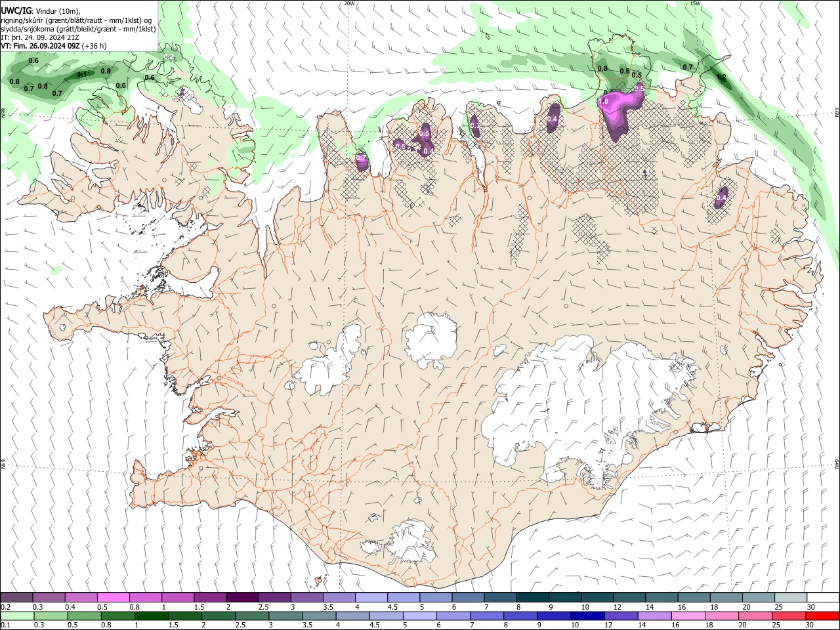Click the '15W' longitude label at top
This screenshot has height=630, width=840.
tap(695, 3)
